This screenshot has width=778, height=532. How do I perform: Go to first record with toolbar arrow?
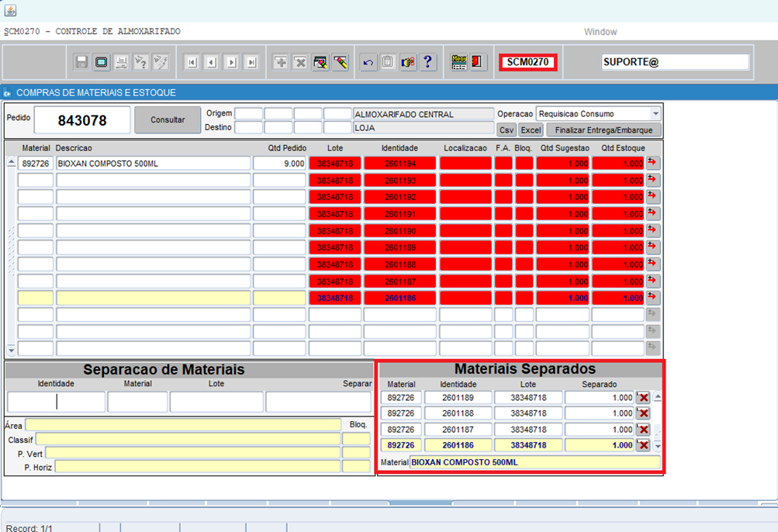[x=192, y=62]
